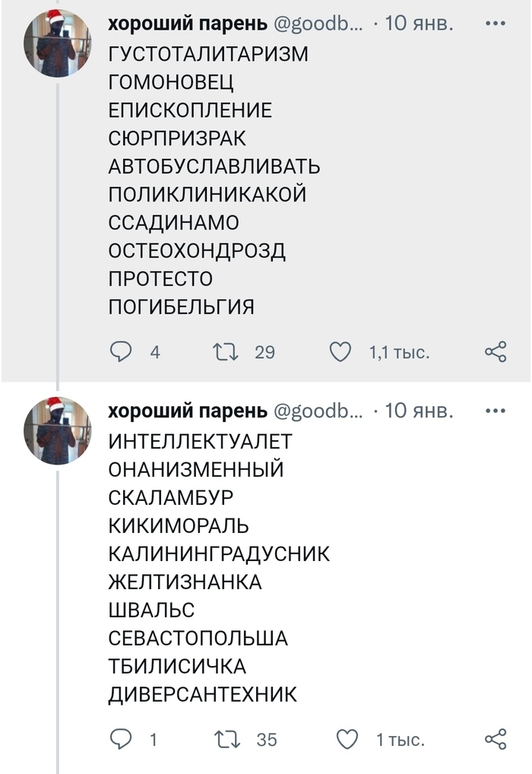The width and height of the screenshot is (532, 774).
Task: Open author name above the ГУСТОТАЛИТАРИЗМ tweet
Action: point(187,24)
